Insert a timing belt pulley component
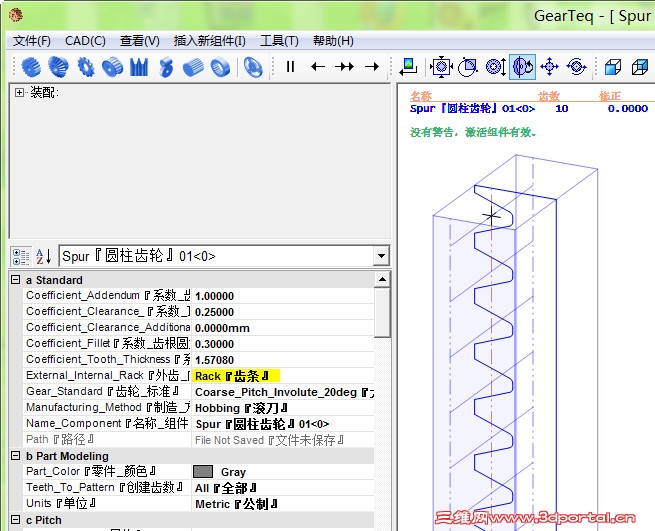Image resolution: width=655 pixels, height=531 pixels. (x=112, y=67)
